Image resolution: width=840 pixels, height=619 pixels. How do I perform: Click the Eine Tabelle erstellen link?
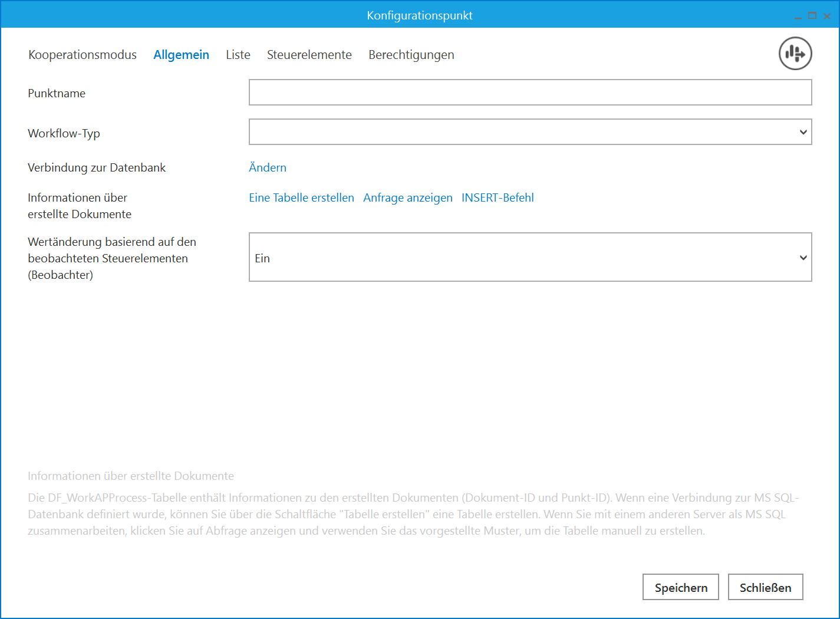(x=301, y=197)
